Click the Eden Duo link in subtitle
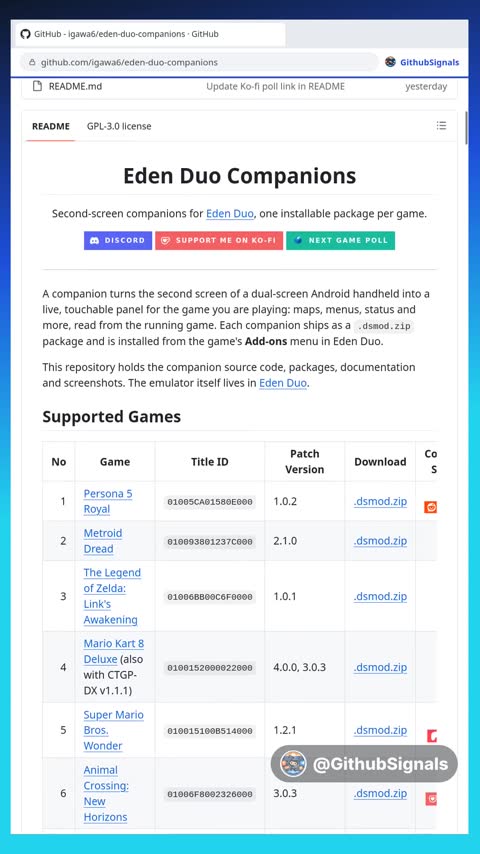The height and width of the screenshot is (854, 480). click(x=229, y=214)
